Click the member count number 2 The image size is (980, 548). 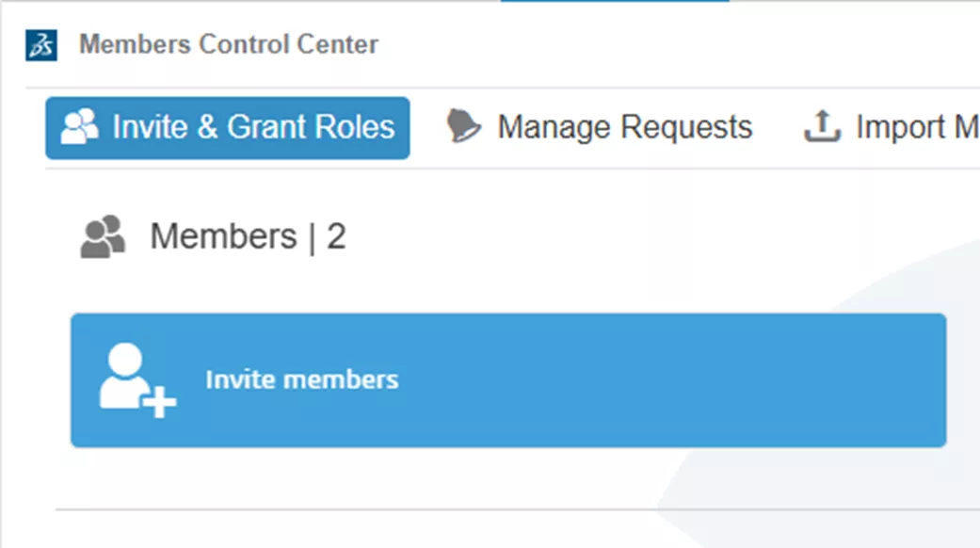tap(338, 235)
